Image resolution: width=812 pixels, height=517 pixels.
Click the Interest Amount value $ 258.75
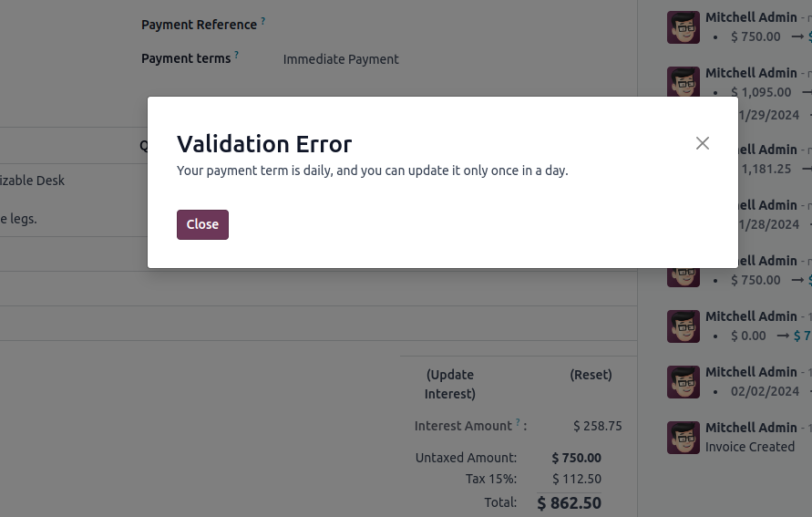[x=597, y=426]
